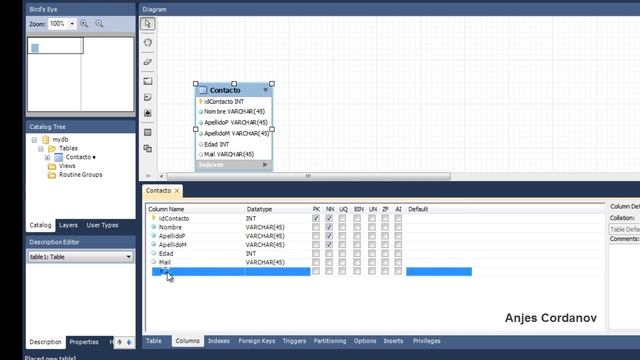The image size is (640, 360).
Task: Click Views folder icon in Catalog Tree
Action: pos(52,166)
